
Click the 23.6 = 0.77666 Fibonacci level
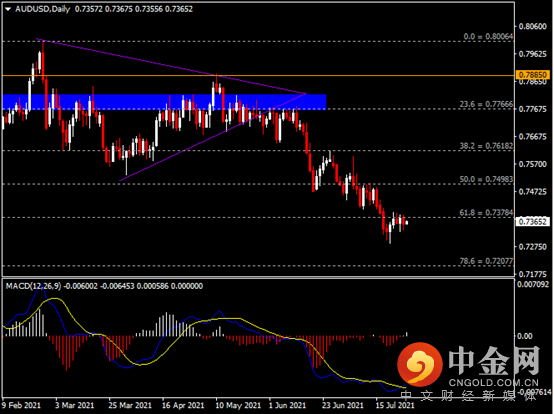coord(486,104)
